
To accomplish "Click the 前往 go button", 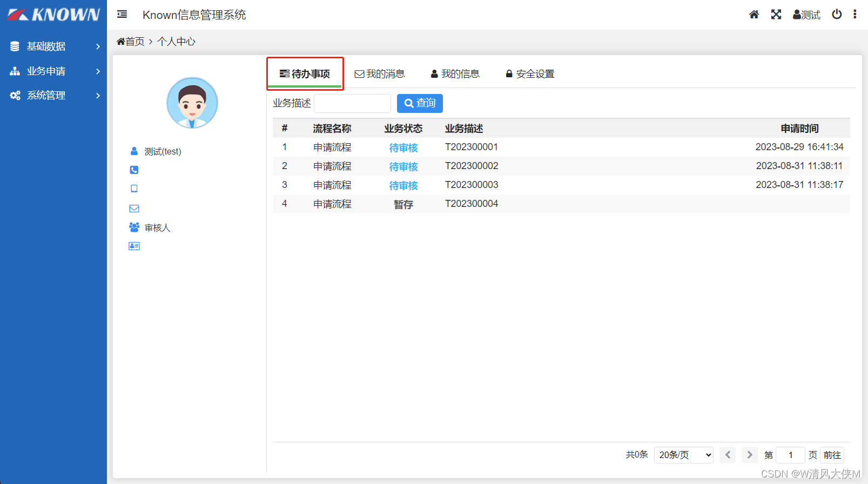I will click(x=832, y=455).
